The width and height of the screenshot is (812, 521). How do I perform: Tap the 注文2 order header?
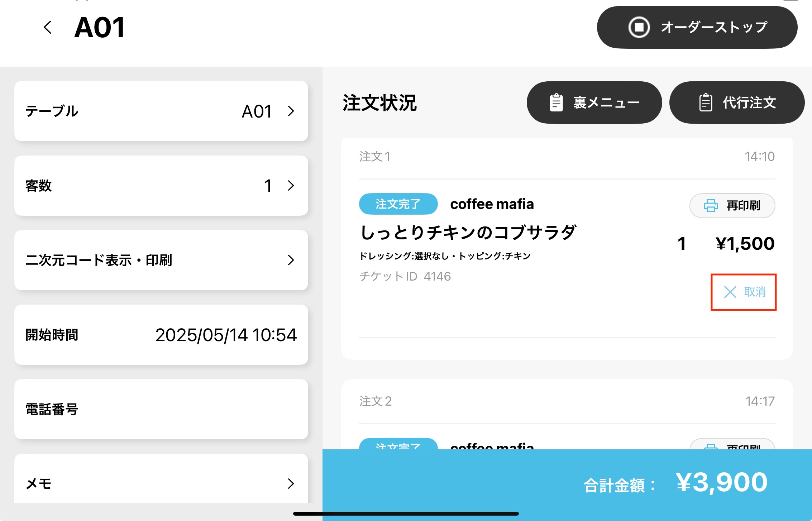coord(376,401)
